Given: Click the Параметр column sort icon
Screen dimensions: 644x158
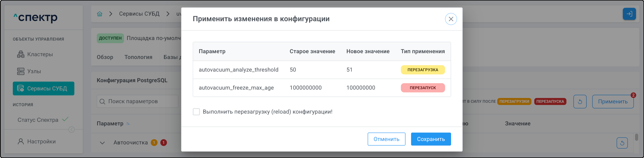Looking at the screenshot, I should (x=128, y=124).
